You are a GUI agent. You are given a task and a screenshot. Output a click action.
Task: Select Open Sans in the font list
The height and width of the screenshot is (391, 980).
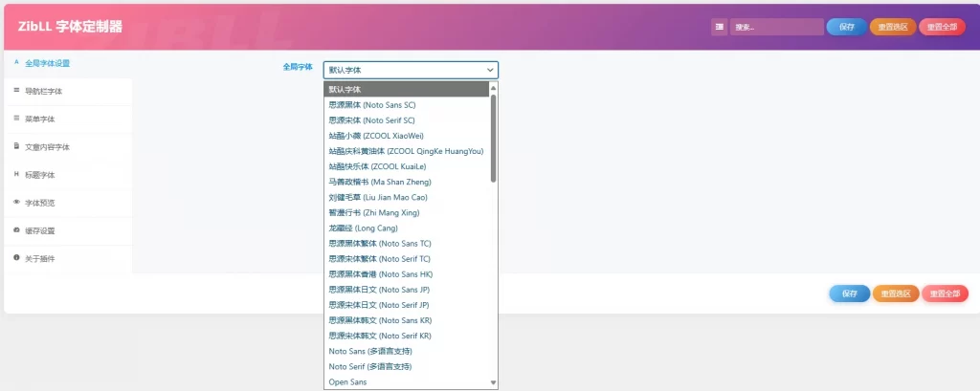pyautogui.click(x=346, y=382)
